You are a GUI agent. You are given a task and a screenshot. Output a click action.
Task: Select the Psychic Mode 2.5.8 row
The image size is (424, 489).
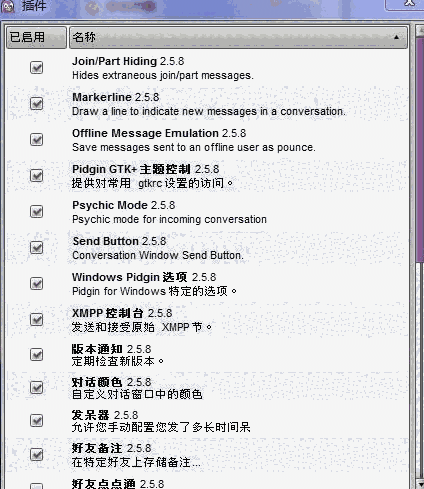207,212
